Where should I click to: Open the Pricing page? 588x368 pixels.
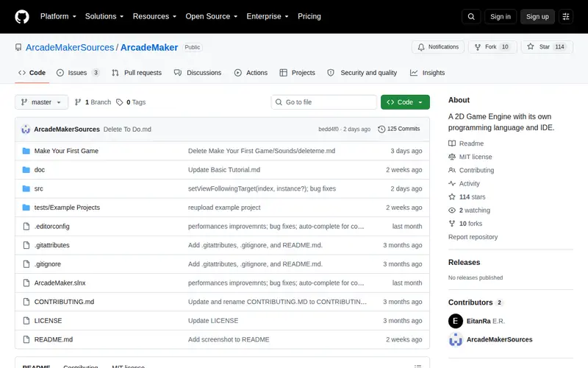309,16
